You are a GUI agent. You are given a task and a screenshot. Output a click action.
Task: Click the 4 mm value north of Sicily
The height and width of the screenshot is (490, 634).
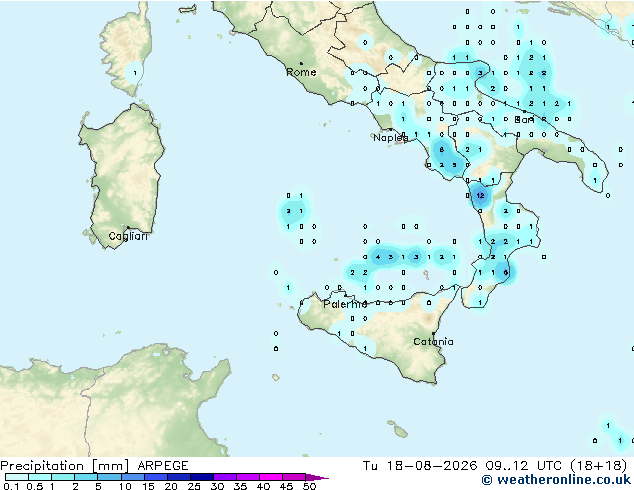(x=378, y=257)
